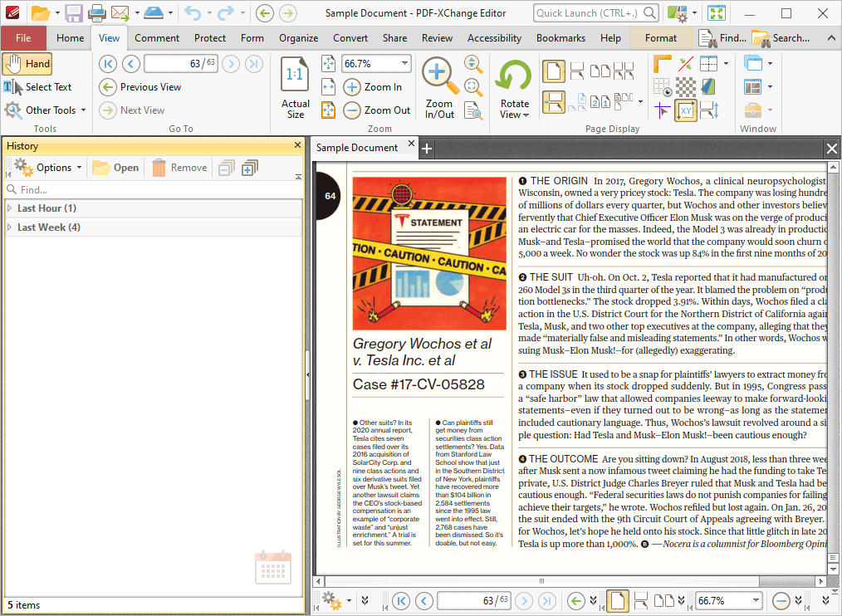Open the grid split options dropdown
The width and height of the screenshot is (842, 616).
click(x=726, y=64)
